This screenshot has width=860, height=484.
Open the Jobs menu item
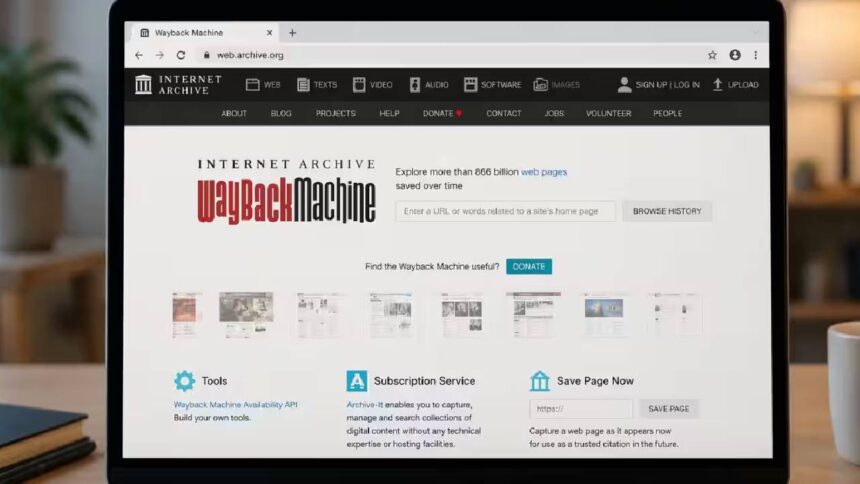(x=554, y=114)
